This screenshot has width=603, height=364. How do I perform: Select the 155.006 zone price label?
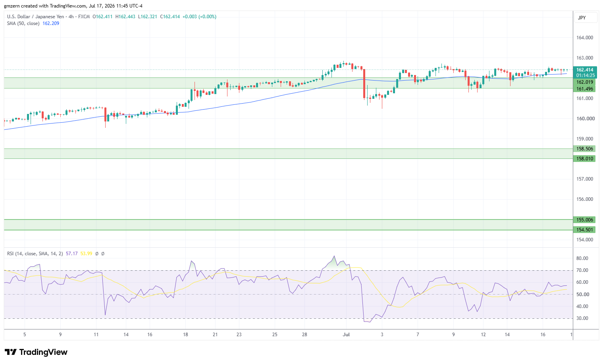point(584,220)
